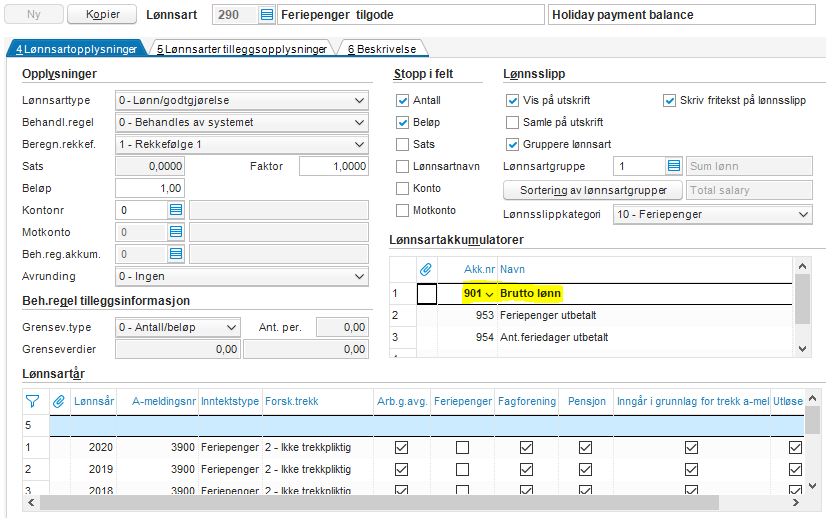
Task: Enable Samle på utskrift checkbox
Action: click(x=513, y=122)
